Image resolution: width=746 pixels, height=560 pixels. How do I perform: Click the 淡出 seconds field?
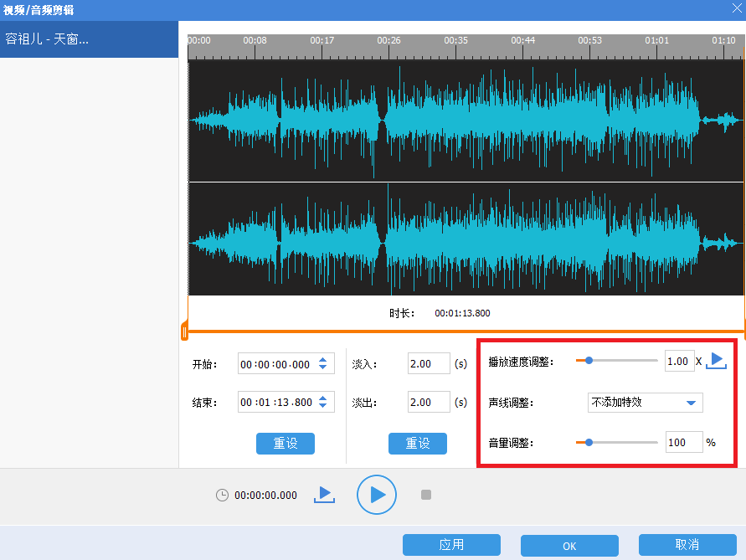[x=429, y=402]
